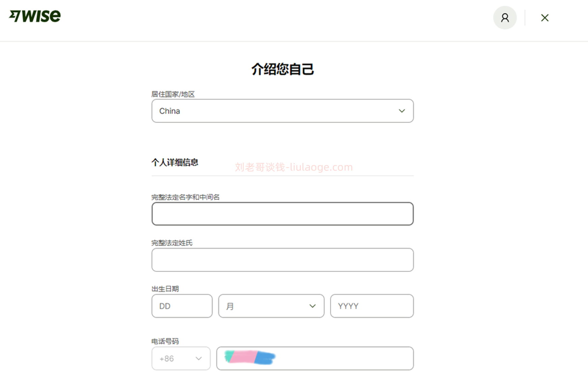
Task: Click the 介绍您自己 page heading
Action: [283, 69]
